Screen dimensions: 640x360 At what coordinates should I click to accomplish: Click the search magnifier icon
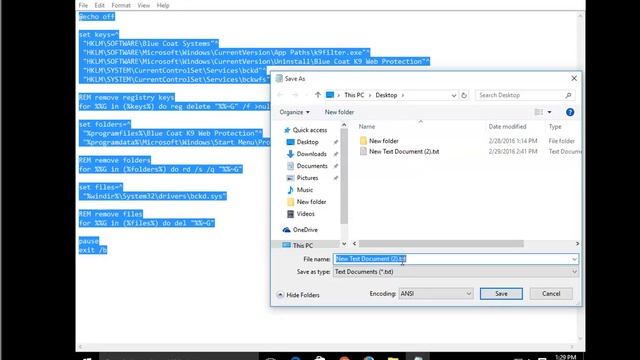pos(568,95)
